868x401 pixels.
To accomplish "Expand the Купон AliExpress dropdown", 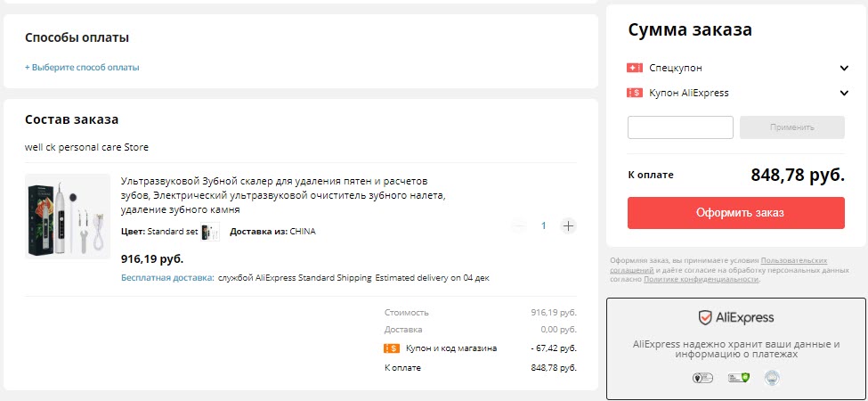I will 844,93.
